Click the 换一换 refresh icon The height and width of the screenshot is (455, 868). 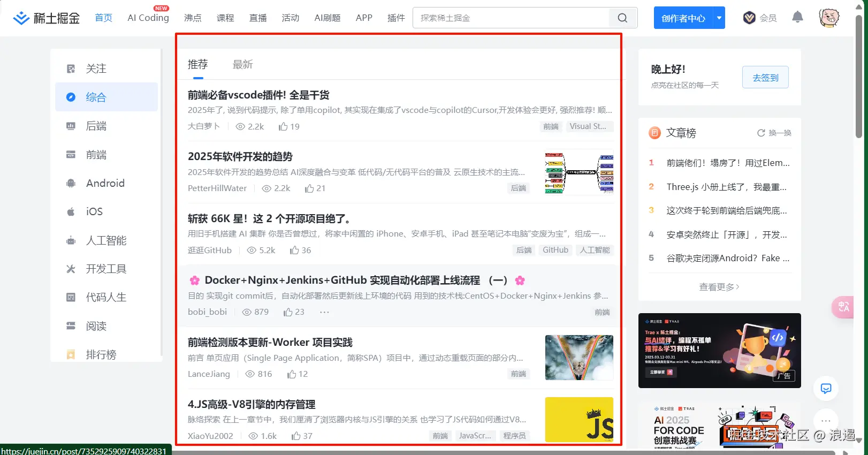[760, 133]
